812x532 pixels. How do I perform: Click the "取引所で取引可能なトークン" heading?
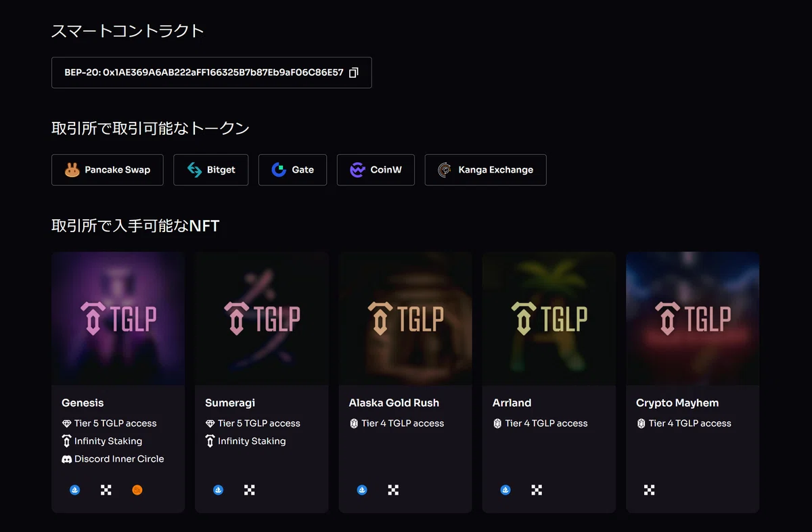[x=151, y=128]
